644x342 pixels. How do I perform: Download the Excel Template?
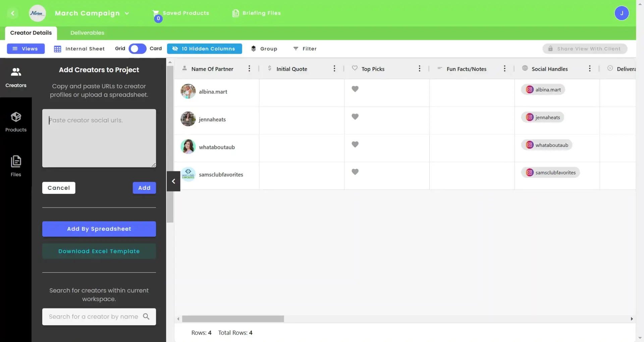tap(99, 251)
